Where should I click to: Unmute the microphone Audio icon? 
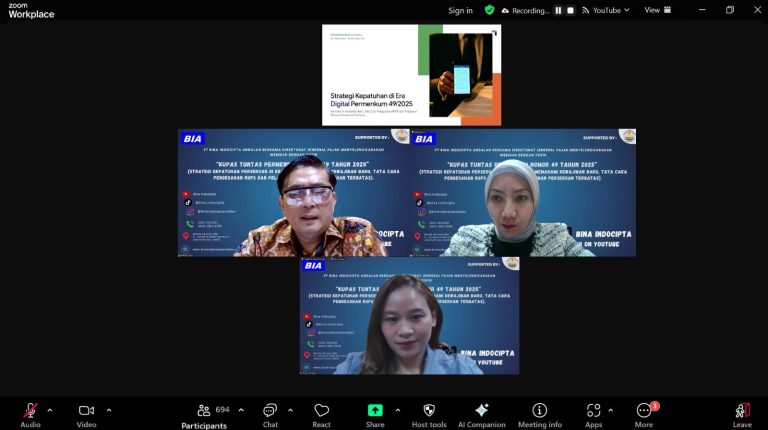(30, 410)
